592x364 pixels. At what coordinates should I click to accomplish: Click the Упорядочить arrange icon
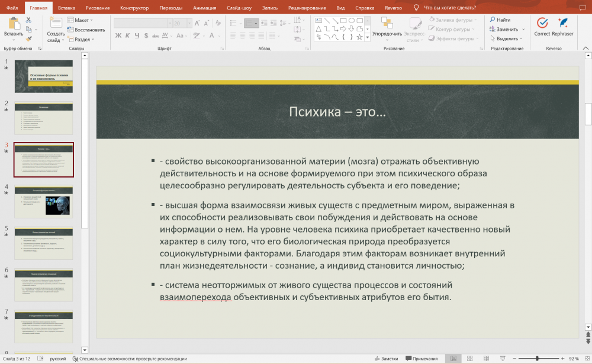pyautogui.click(x=387, y=22)
